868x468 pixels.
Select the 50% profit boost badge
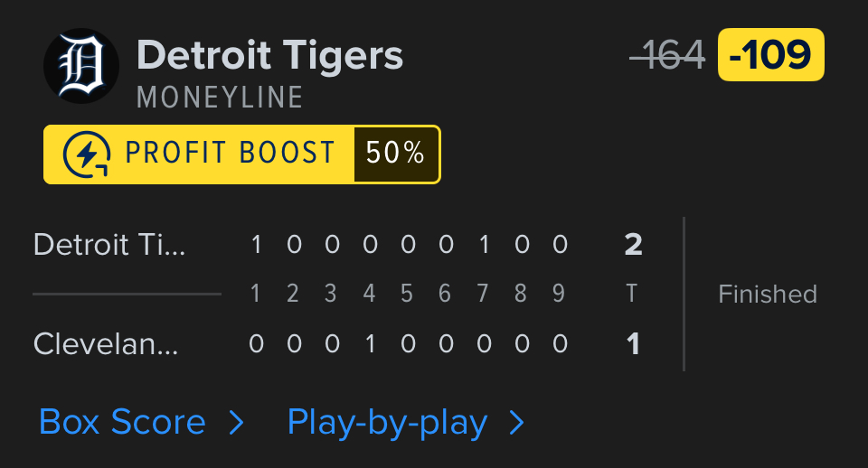click(x=395, y=154)
